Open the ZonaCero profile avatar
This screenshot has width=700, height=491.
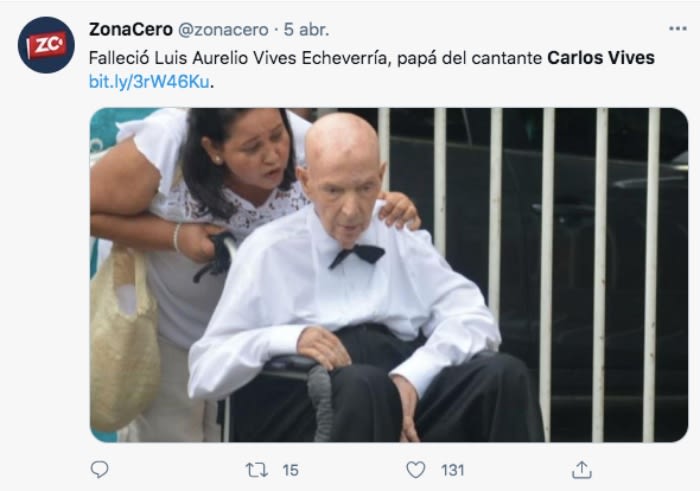(x=46, y=45)
